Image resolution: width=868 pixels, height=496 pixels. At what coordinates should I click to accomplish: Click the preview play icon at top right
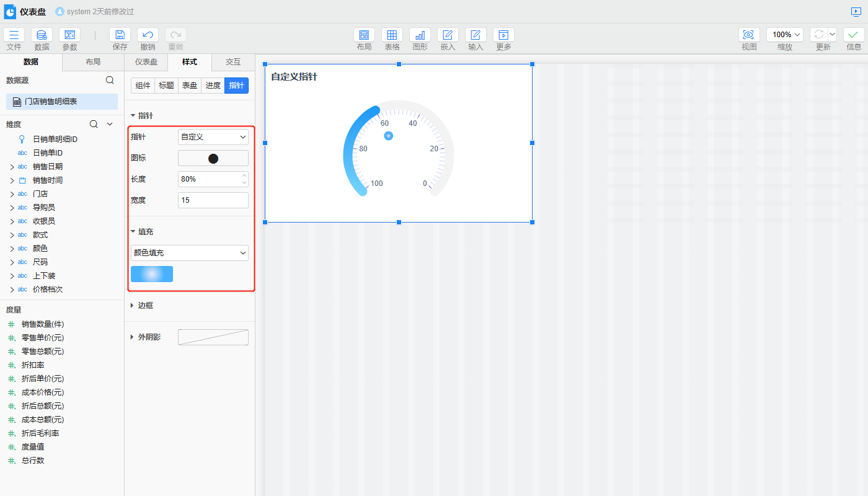[x=856, y=12]
